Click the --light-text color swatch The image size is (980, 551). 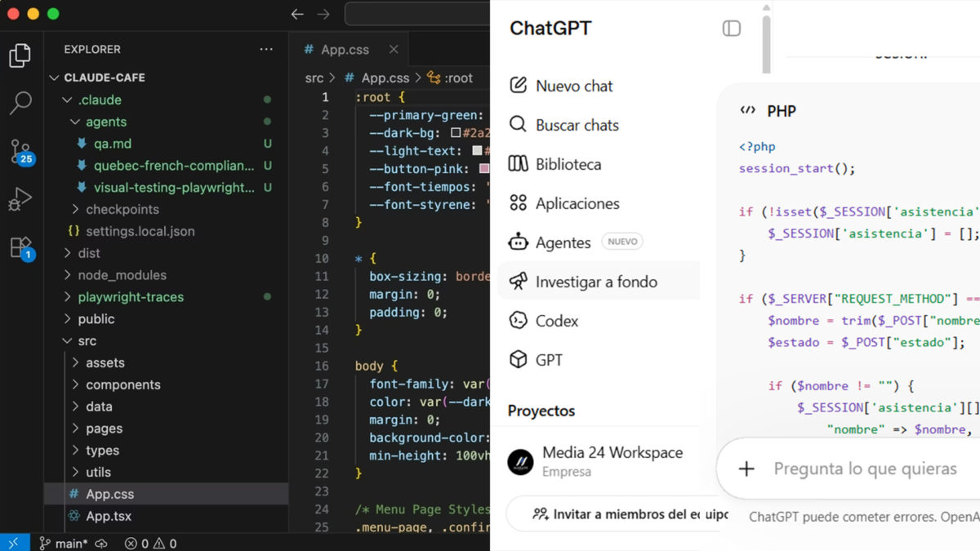[477, 151]
